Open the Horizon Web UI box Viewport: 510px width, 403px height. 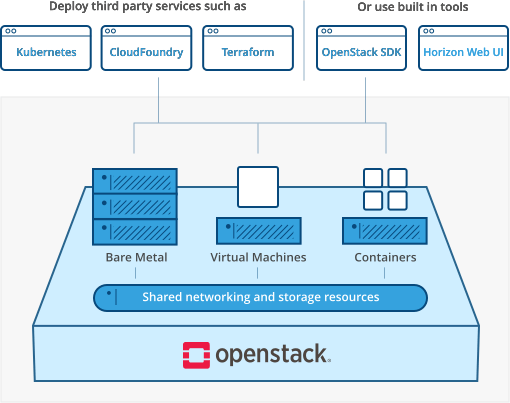tap(463, 48)
